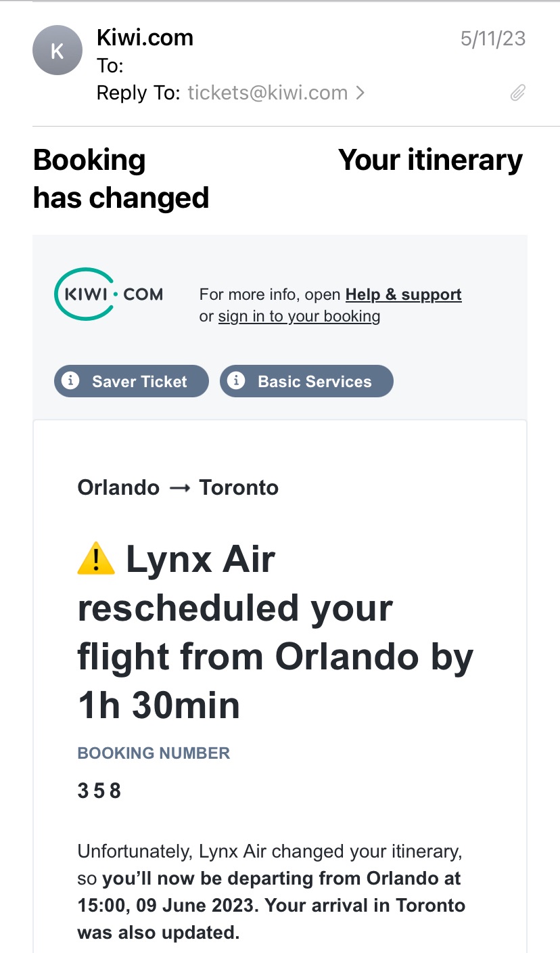Open the paperclip attachment icon
560x953 pixels.
pyautogui.click(x=517, y=93)
